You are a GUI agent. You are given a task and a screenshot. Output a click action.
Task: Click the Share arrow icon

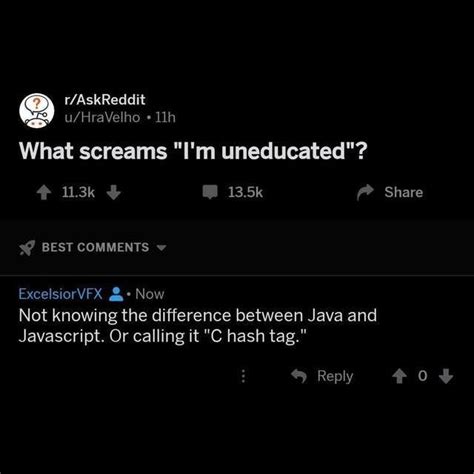click(x=365, y=192)
